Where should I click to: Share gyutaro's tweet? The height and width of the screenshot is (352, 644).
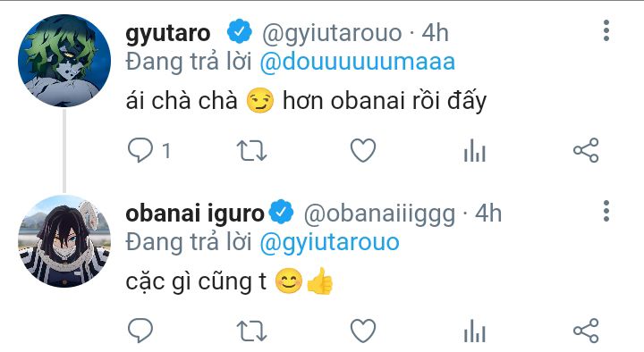tap(586, 150)
